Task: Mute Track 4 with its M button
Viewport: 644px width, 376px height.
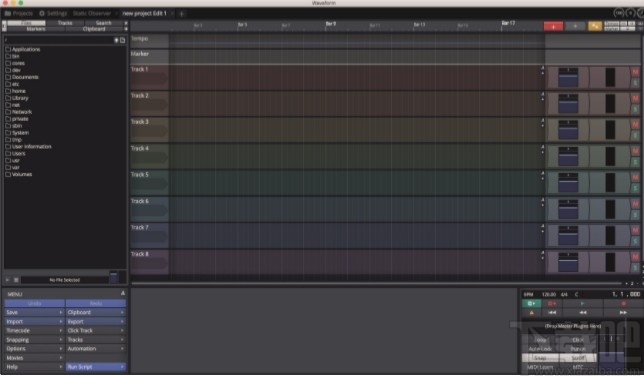Action: (635, 151)
